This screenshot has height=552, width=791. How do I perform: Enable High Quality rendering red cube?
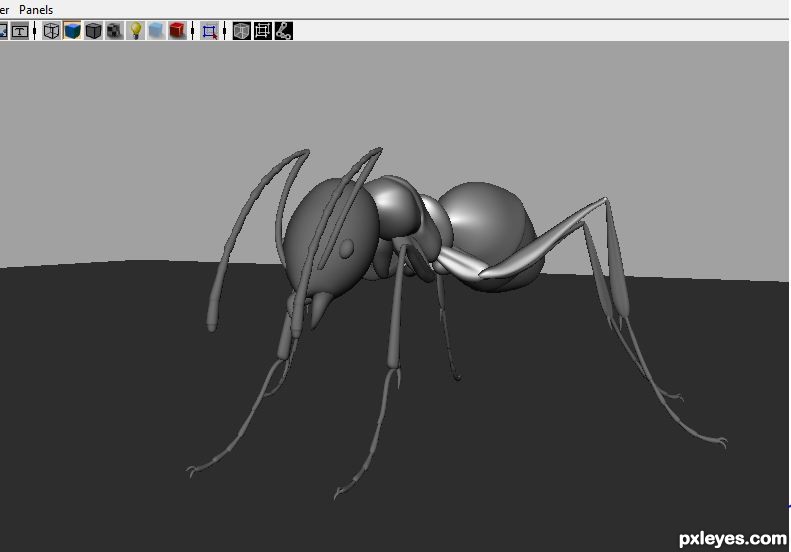[178, 31]
